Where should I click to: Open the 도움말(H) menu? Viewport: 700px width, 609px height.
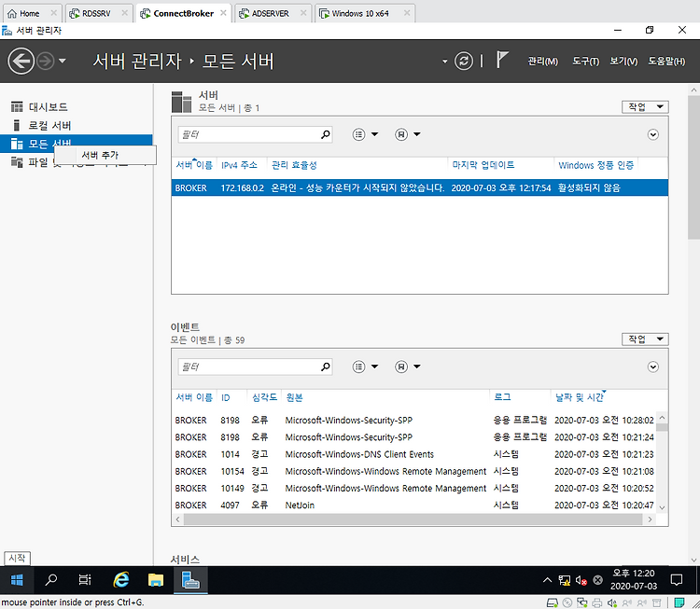(x=666, y=62)
